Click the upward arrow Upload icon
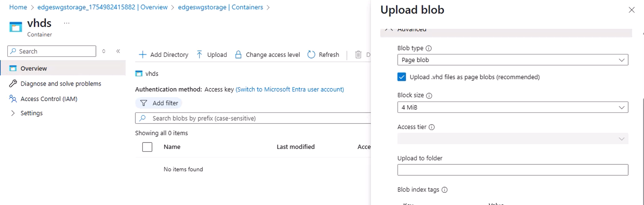This screenshot has height=205, width=644. pyautogui.click(x=199, y=54)
